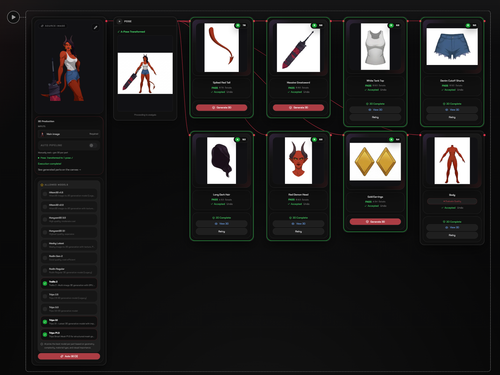Undo acceptance on the Body card
Viewport: 500px width, 375px height.
tap(460, 208)
